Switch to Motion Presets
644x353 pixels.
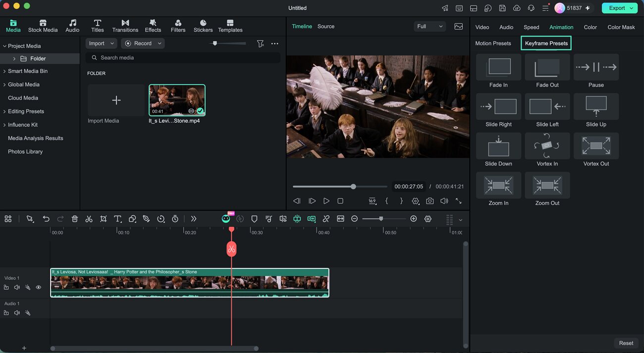coord(493,44)
